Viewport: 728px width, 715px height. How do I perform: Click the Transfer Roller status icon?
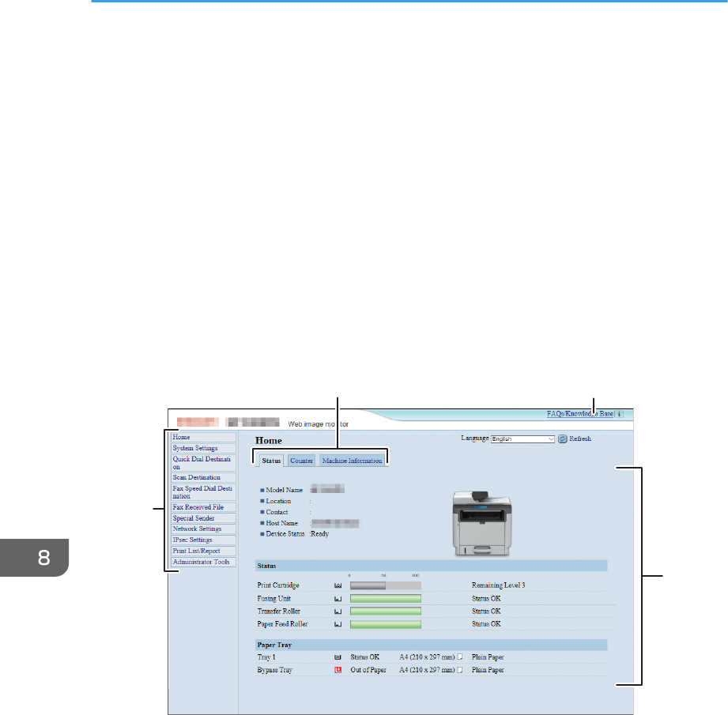[x=338, y=612]
